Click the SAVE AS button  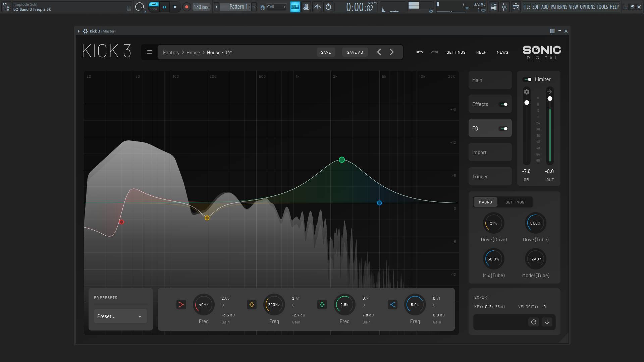[355, 52]
